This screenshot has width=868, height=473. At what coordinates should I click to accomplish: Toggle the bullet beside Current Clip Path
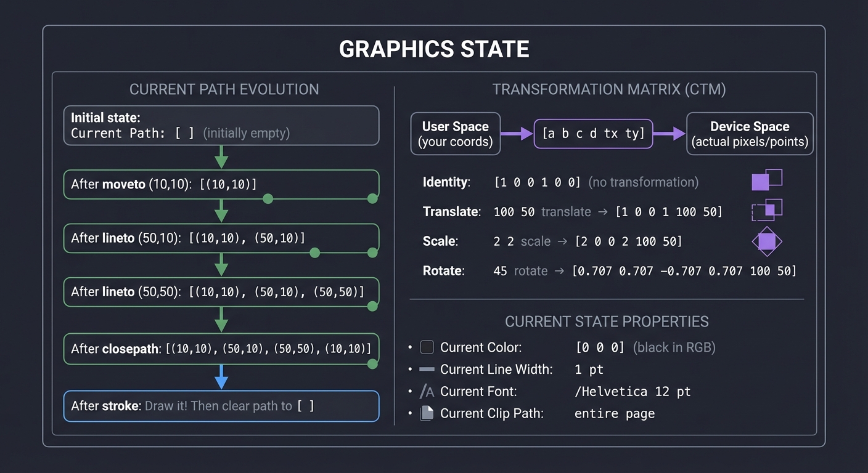pyautogui.click(x=411, y=413)
